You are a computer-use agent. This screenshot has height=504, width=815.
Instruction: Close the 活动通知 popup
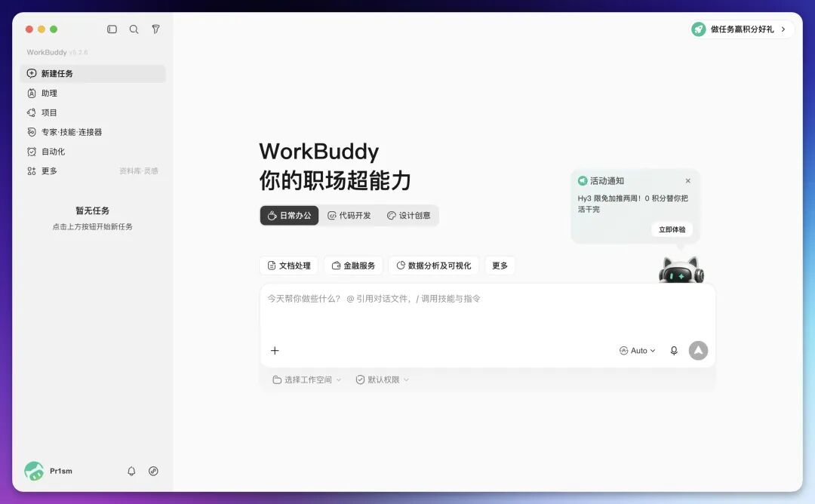[x=687, y=181]
